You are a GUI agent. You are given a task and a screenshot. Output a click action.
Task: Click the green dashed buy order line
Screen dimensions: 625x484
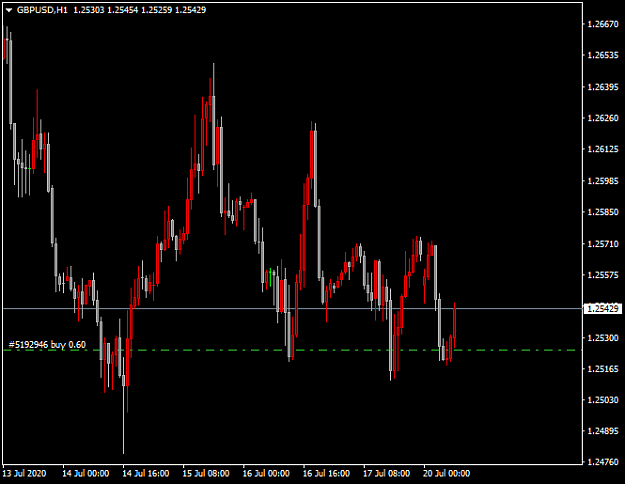(292, 350)
